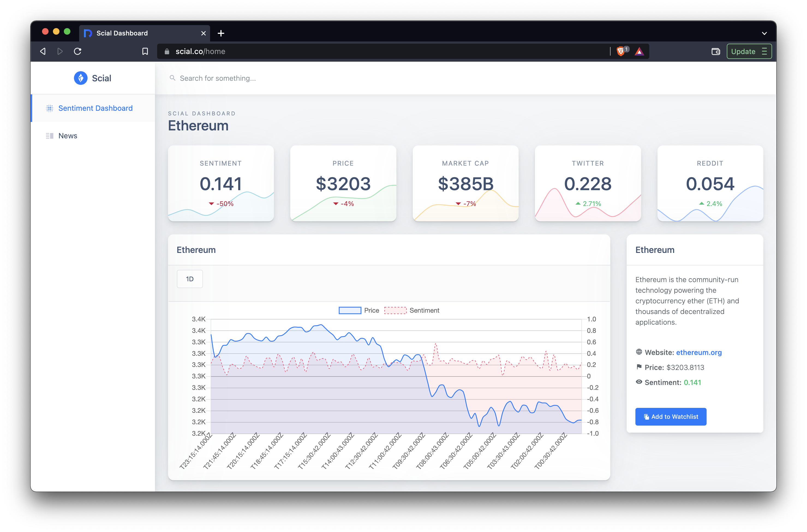Click the 2.4% Reddit change value
The height and width of the screenshot is (532, 807).
(715, 204)
